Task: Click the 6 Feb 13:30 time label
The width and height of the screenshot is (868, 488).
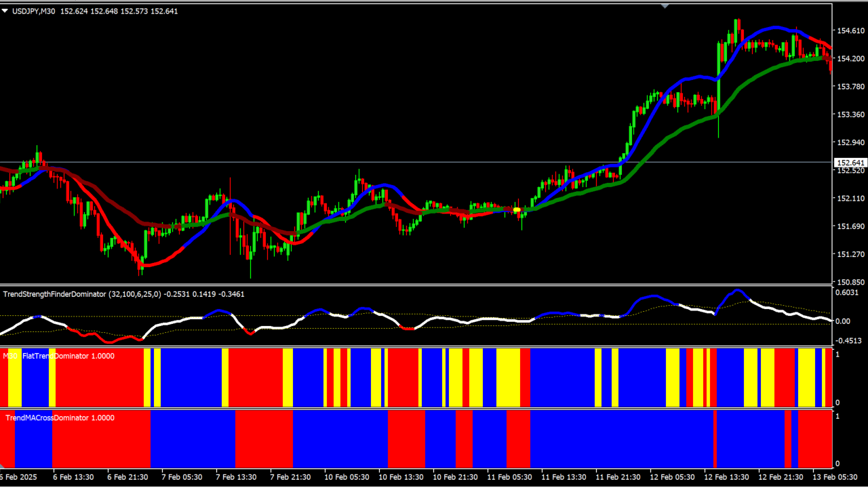Action: [x=73, y=478]
